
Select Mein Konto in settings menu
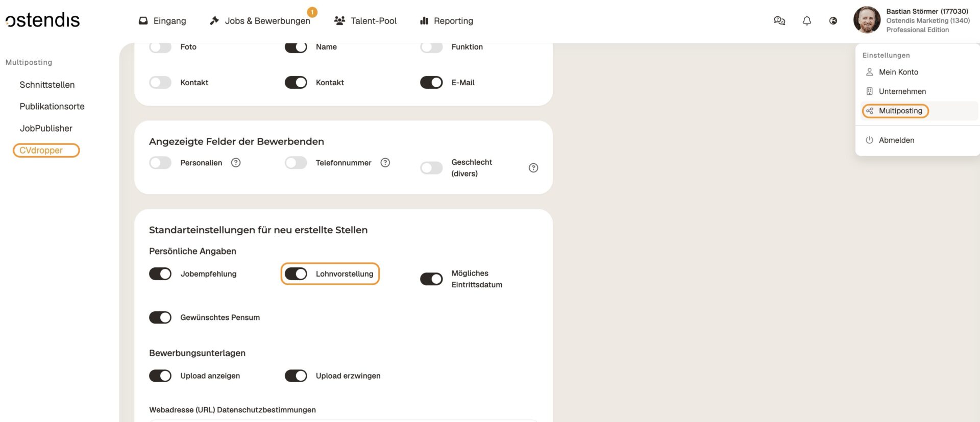(898, 72)
